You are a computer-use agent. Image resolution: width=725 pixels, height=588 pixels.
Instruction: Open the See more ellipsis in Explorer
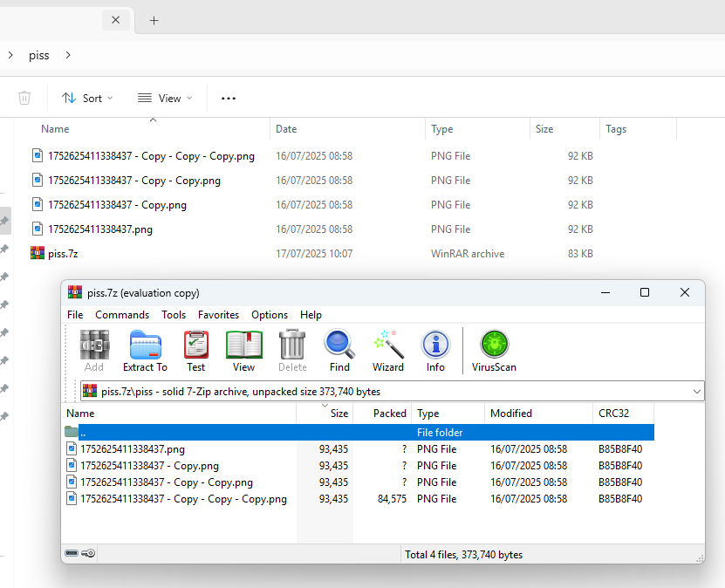[229, 98]
